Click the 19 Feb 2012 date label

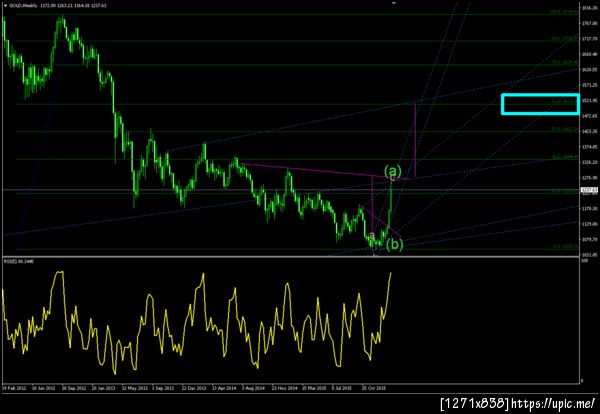pos(14,388)
